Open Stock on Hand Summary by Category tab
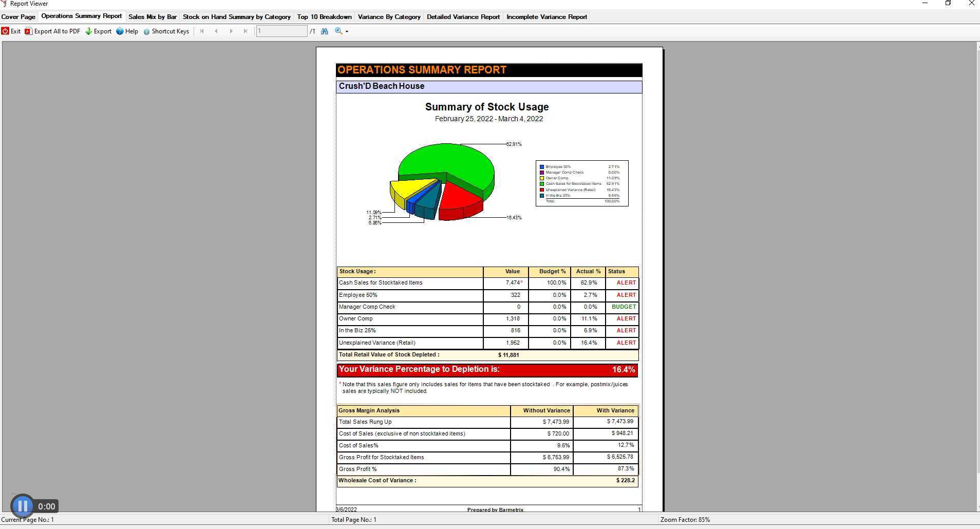The image size is (980, 529). point(237,17)
